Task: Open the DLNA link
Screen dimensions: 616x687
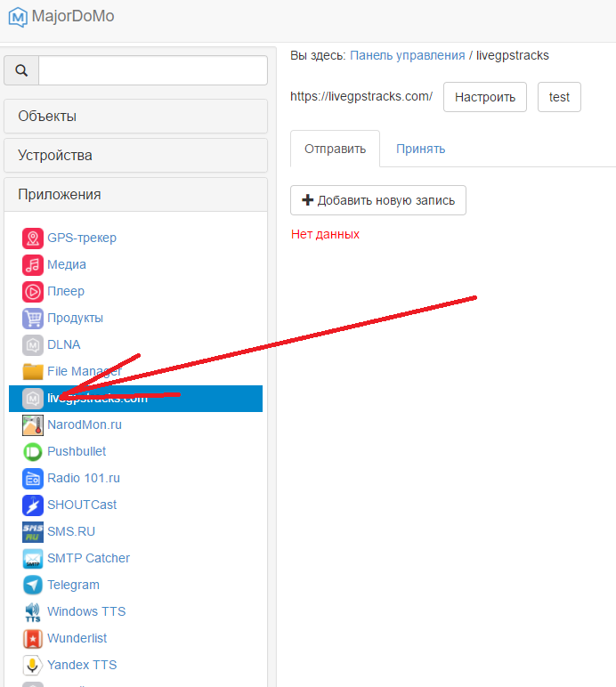Action: point(64,344)
